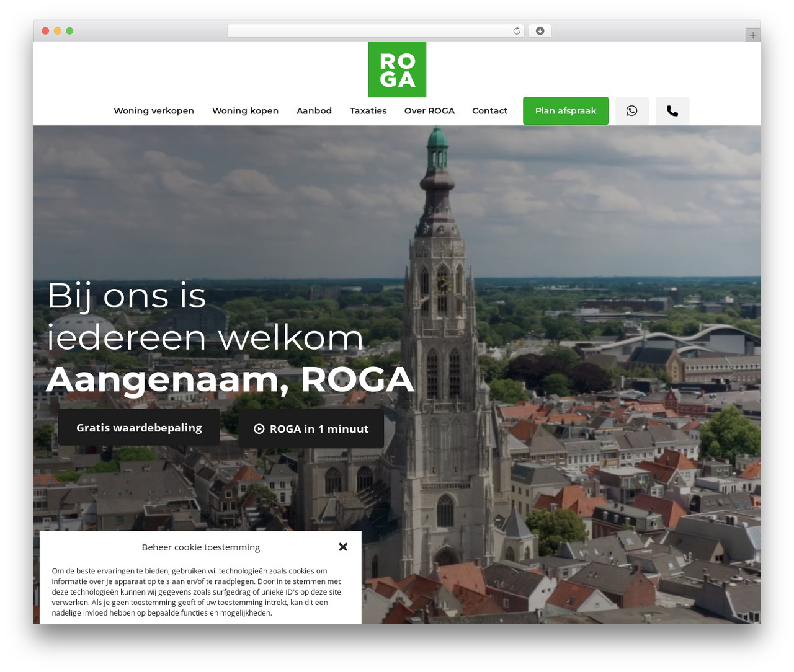This screenshot has width=794, height=672.
Task: Click the browser download icon
Action: (x=540, y=31)
